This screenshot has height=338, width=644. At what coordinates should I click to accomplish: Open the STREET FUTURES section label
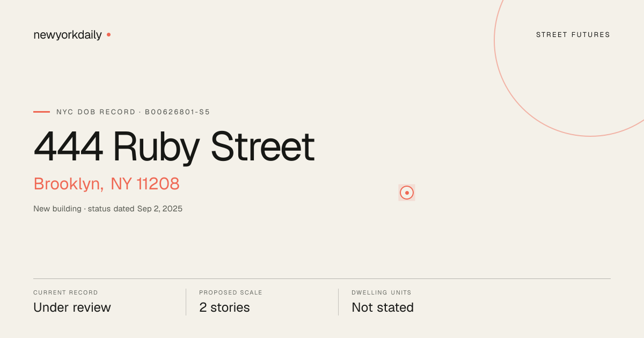573,35
